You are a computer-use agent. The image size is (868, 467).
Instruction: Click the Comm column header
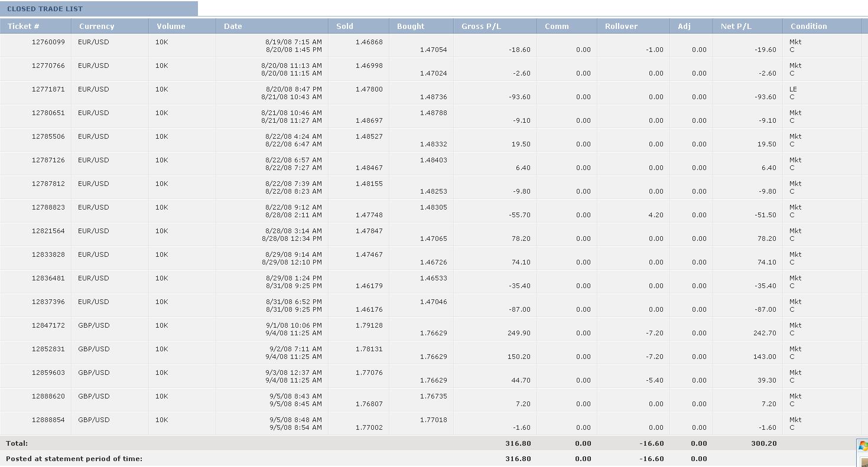click(x=567, y=26)
